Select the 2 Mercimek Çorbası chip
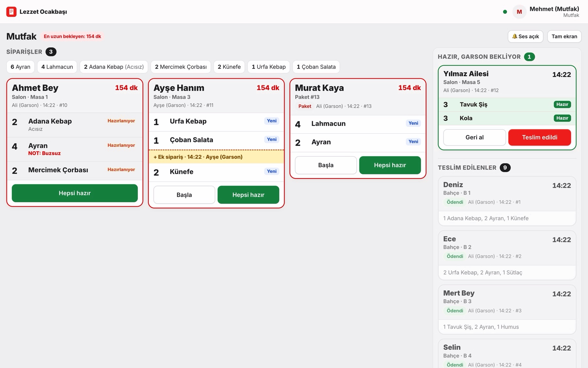Viewport: 588px width, 368px height. coord(181,67)
